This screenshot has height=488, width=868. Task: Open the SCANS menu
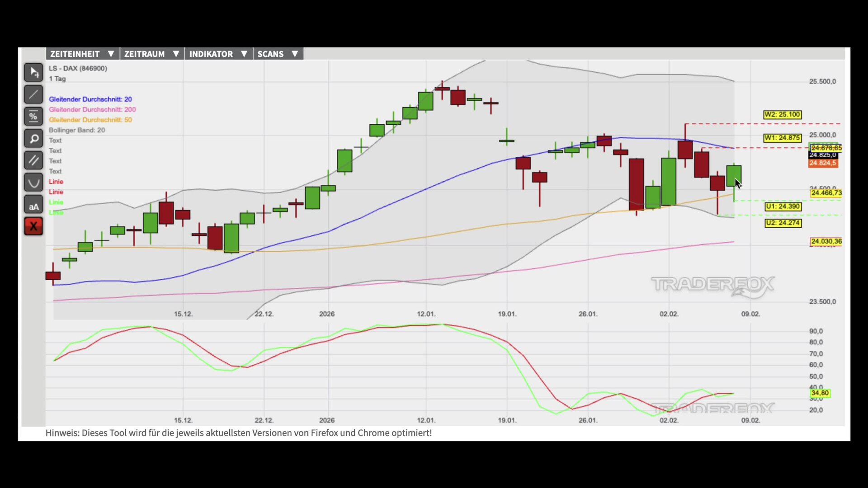click(278, 54)
